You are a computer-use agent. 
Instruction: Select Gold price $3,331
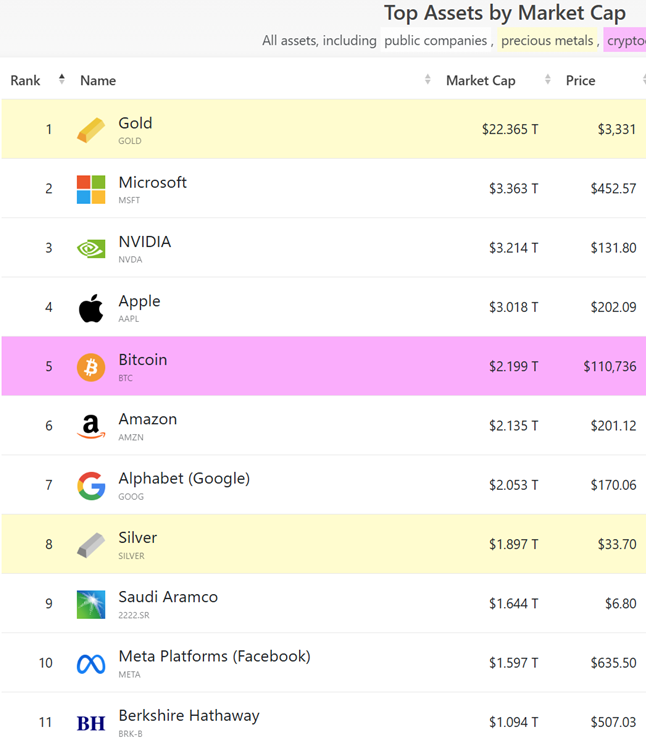click(x=617, y=129)
